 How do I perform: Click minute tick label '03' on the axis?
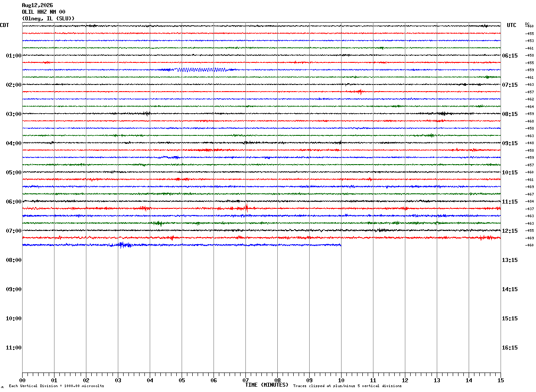(x=118, y=380)
